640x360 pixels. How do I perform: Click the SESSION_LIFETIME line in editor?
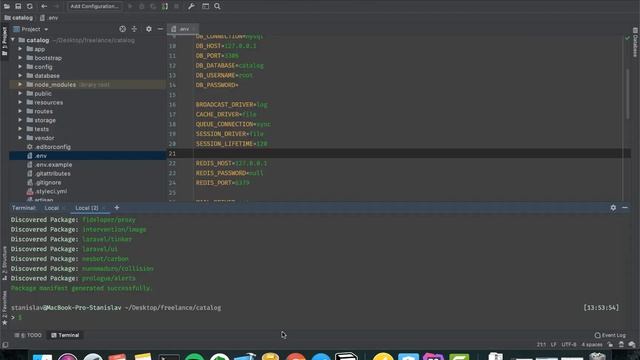pos(231,144)
